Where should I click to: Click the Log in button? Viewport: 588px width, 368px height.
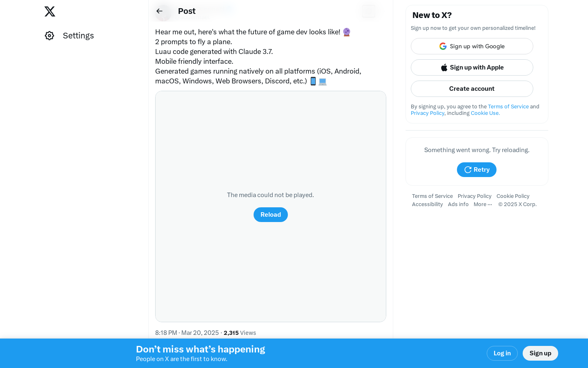coord(502,353)
